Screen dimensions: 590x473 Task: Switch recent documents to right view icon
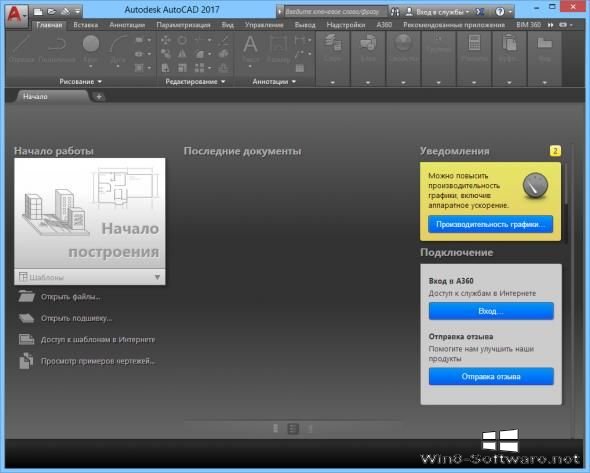click(309, 429)
